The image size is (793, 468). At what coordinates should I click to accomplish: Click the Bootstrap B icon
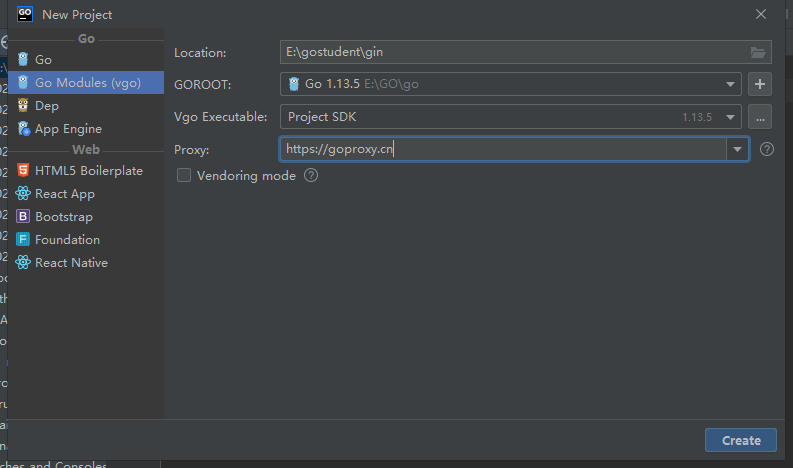[23, 216]
